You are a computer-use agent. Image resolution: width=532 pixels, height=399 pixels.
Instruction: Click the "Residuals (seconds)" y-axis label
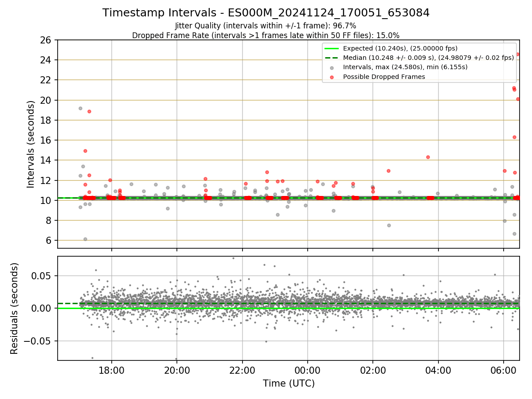14,309
